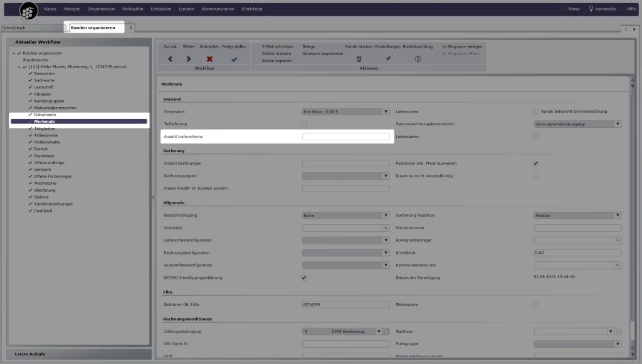This screenshot has height=364, width=642.
Task: Click E-Mail schreiben action
Action: (277, 46)
